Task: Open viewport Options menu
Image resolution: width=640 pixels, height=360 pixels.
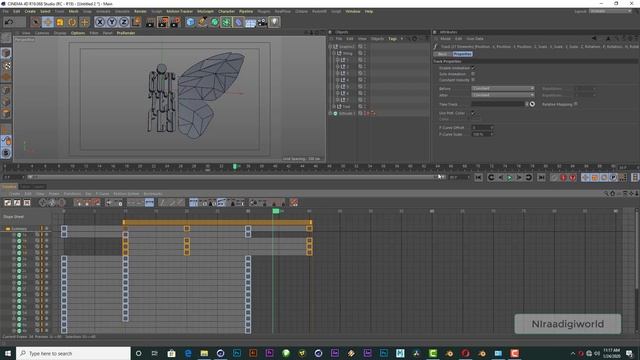Action: pyautogui.click(x=78, y=33)
